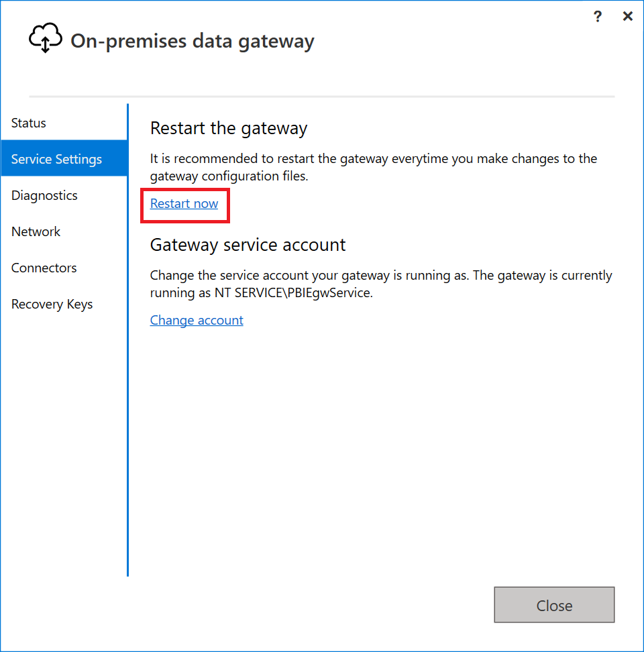This screenshot has height=652, width=644.
Task: Click the help question mark icon
Action: pyautogui.click(x=597, y=16)
